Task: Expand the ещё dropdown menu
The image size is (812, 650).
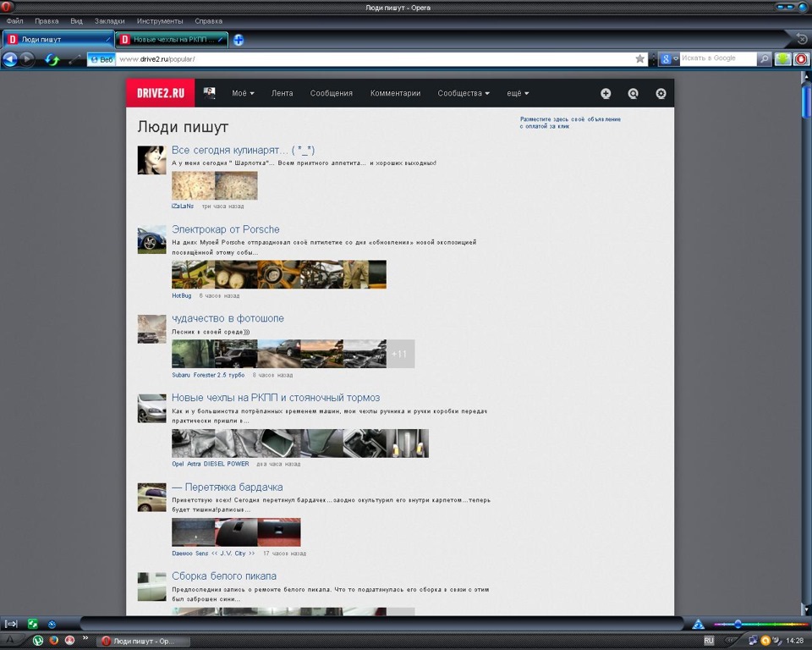Action: tap(518, 93)
